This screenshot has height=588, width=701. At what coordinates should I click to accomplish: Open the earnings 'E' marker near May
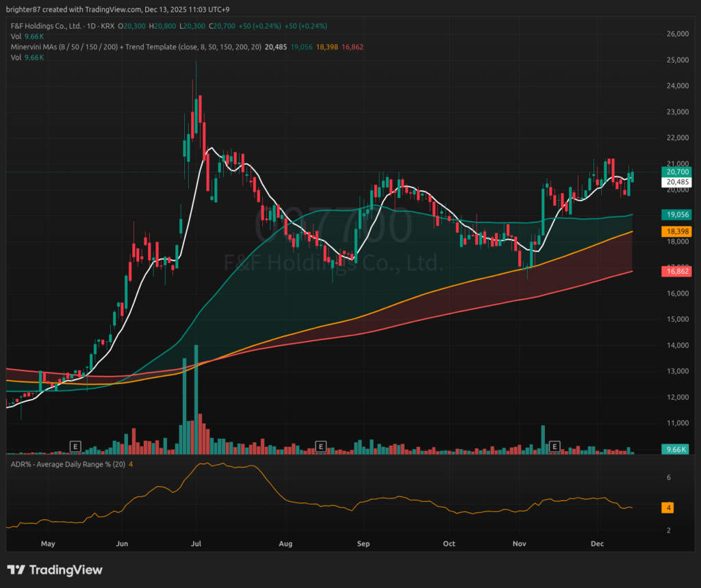(x=75, y=447)
